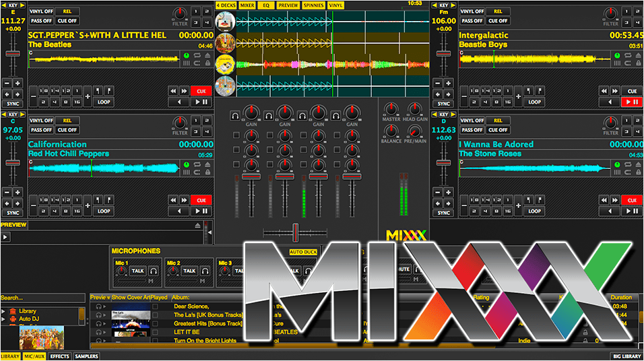Viewport: 644px width, 361px height.
Task: Click in the library Search field
Action: [x=40, y=298]
